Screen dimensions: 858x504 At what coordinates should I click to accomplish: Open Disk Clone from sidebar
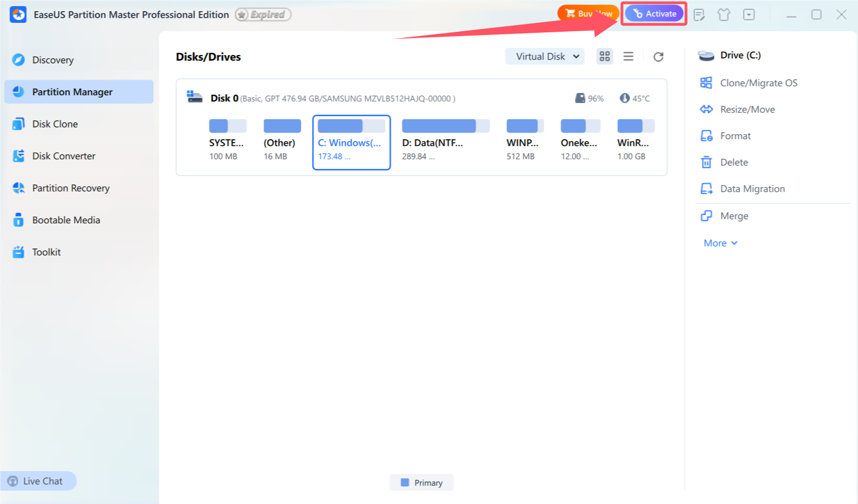[x=79, y=124]
